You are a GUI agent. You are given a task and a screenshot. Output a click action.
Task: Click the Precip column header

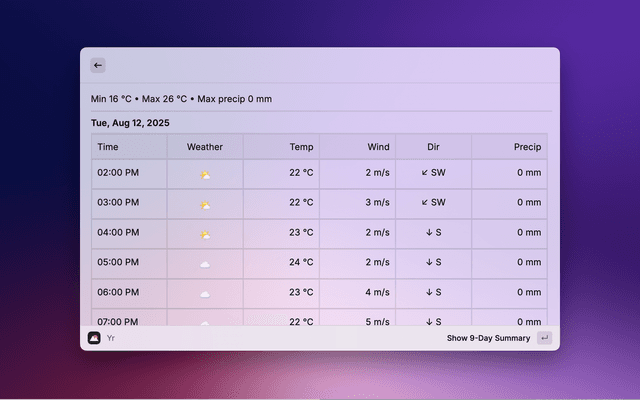pyautogui.click(x=527, y=147)
